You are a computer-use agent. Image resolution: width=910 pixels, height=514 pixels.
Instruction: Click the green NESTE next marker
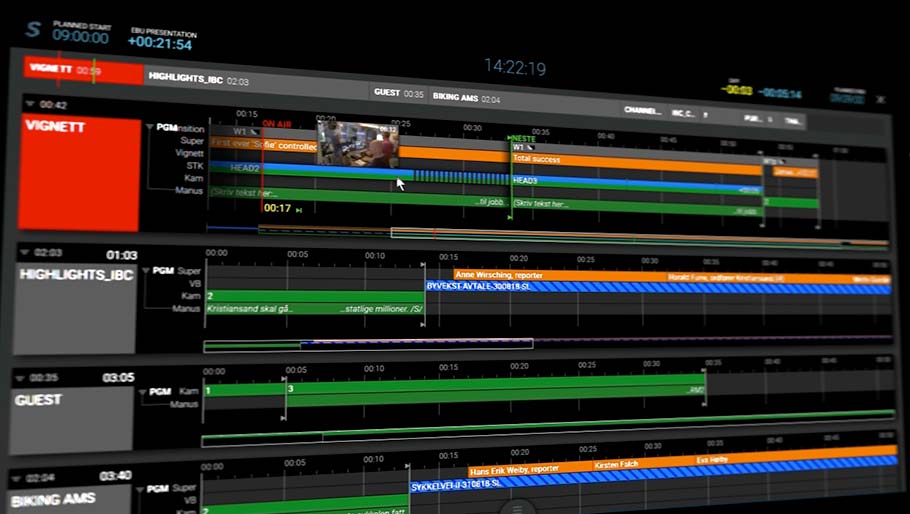[x=522, y=139]
